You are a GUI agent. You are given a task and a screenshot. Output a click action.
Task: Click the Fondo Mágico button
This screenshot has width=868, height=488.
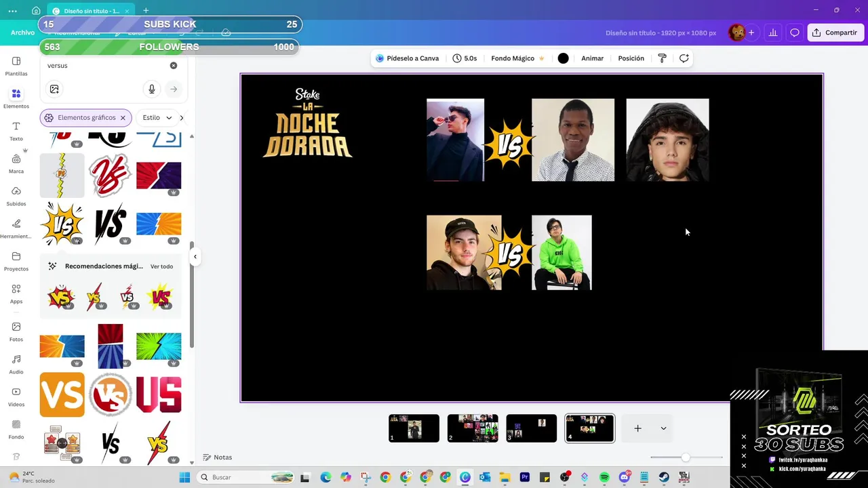coord(518,58)
